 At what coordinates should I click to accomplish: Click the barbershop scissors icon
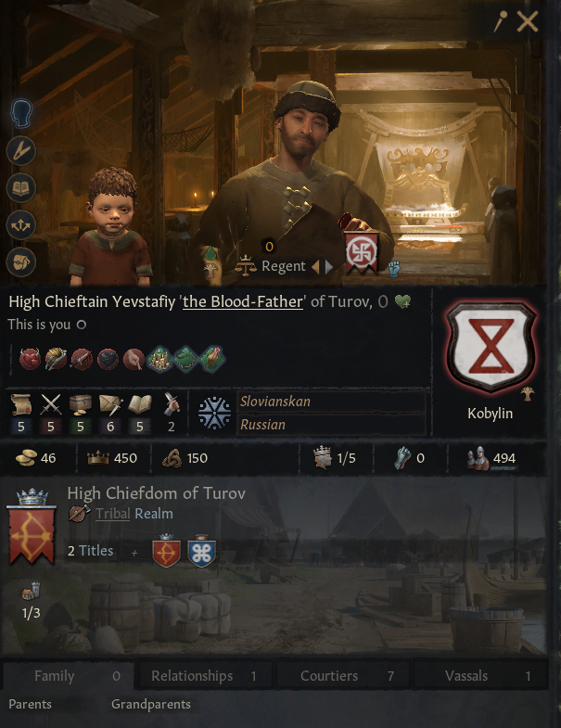21,150
